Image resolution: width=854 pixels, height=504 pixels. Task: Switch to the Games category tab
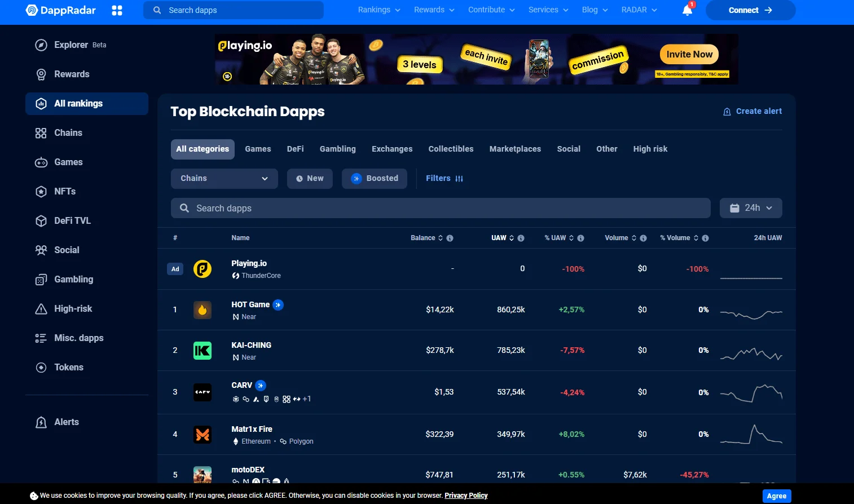(258, 149)
